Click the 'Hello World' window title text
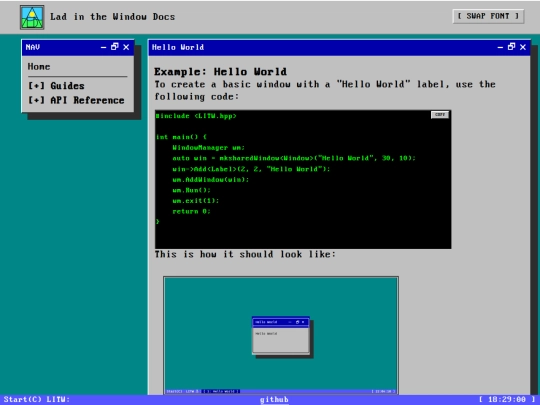The image size is (540, 405). (x=178, y=47)
